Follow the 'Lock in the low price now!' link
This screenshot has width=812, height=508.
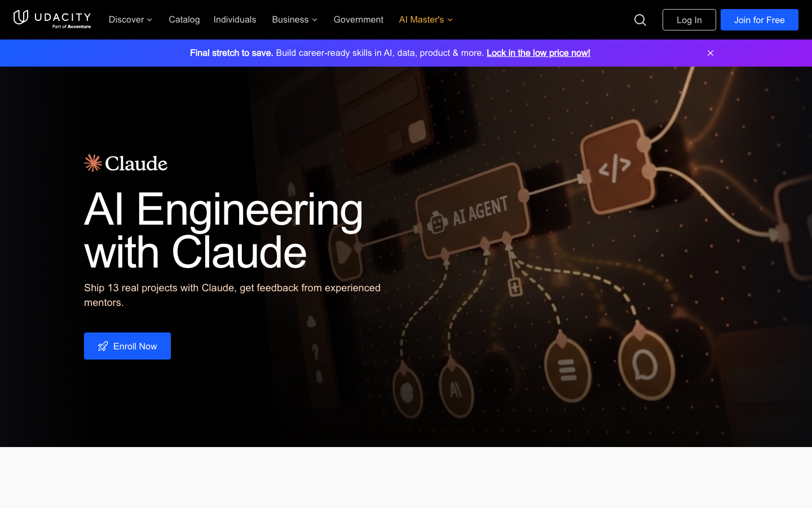tap(539, 53)
